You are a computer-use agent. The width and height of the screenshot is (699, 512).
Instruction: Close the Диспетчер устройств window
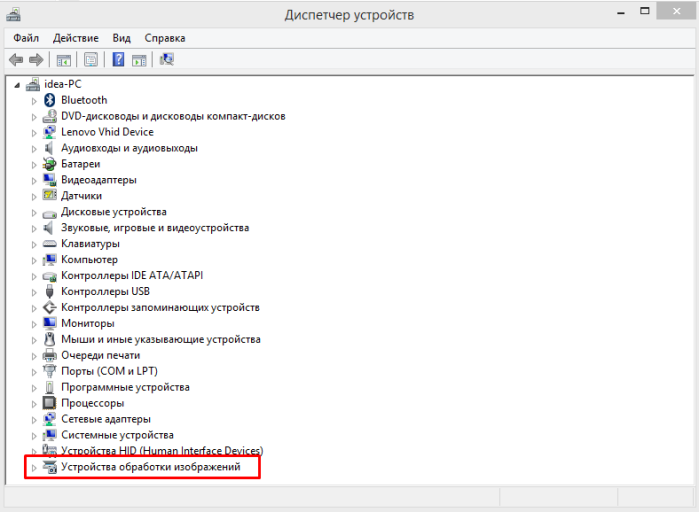[676, 11]
